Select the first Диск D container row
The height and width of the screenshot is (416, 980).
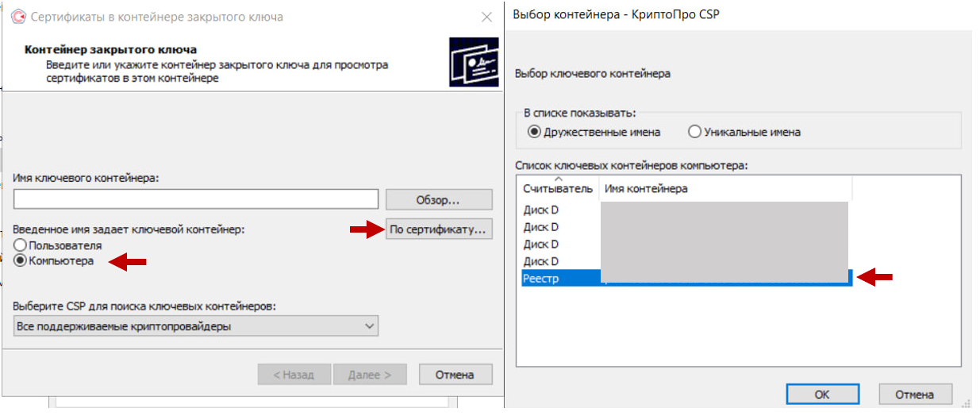(x=684, y=210)
